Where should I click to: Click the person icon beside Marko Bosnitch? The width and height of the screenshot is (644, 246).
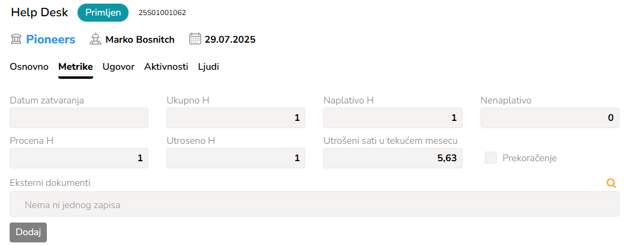pos(95,40)
